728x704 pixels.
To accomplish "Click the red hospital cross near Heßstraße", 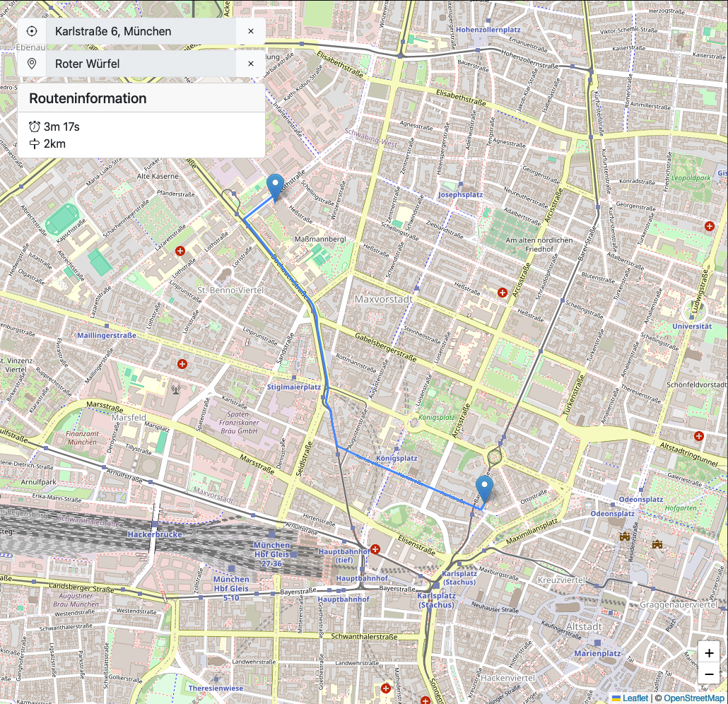I will click(502, 291).
